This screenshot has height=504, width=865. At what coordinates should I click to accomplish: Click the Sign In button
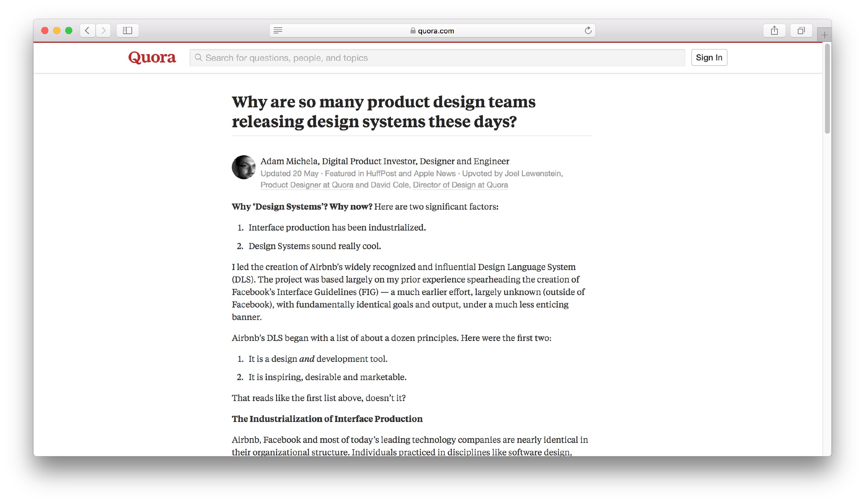pyautogui.click(x=709, y=58)
